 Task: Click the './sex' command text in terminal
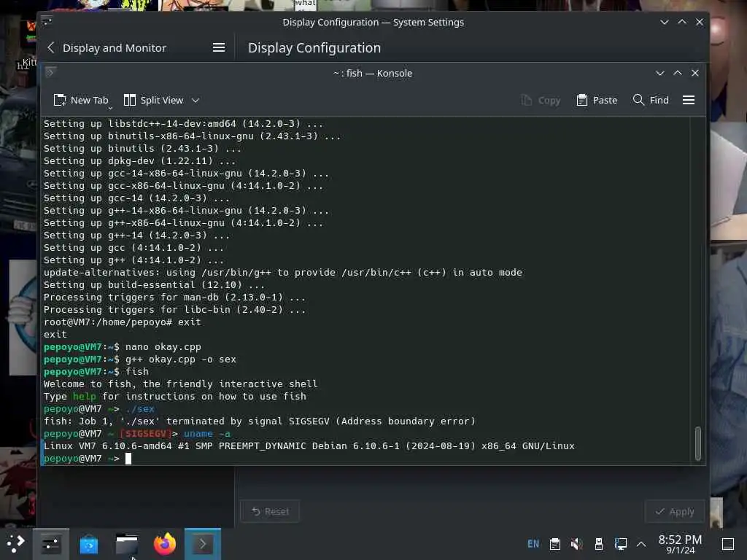coord(140,409)
